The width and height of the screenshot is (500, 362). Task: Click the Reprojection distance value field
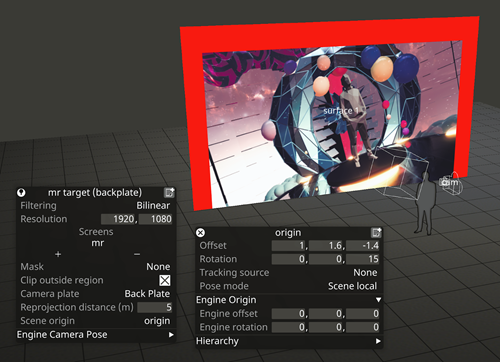point(155,307)
